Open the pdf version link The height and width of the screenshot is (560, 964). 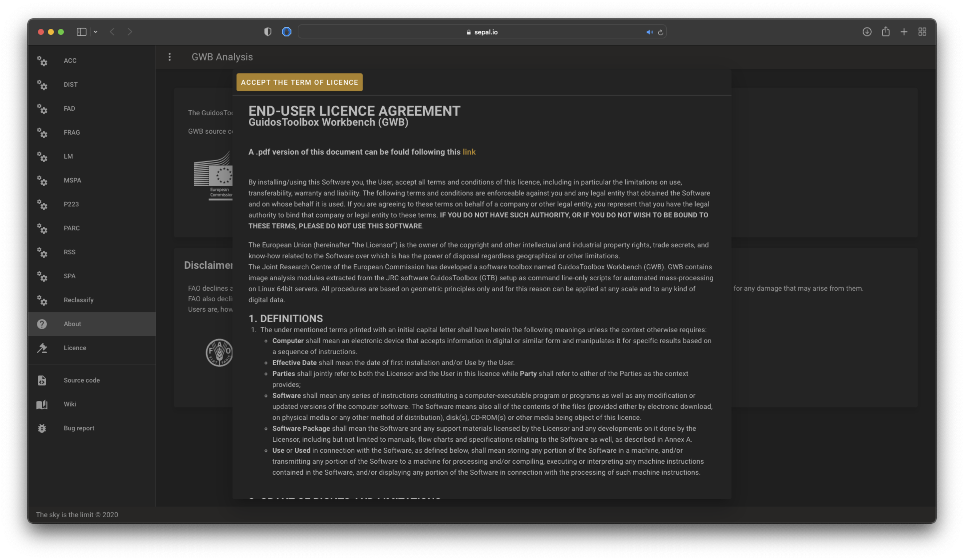[x=469, y=152]
